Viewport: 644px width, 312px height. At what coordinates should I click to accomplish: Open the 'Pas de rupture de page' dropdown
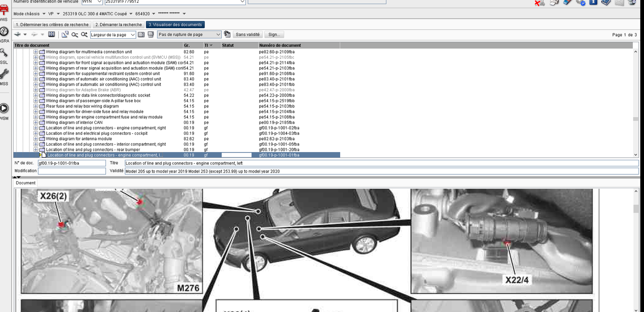tap(218, 35)
